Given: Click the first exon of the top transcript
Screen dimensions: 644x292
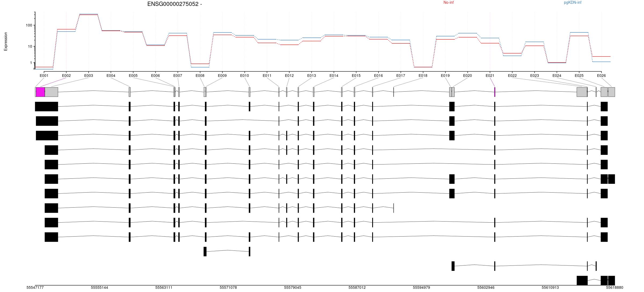Looking at the screenshot, I should coord(46,106).
